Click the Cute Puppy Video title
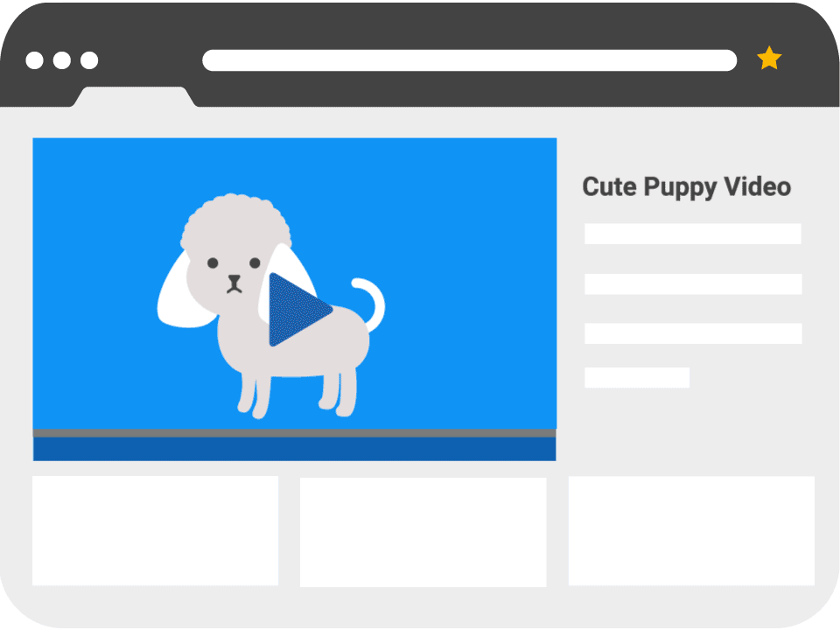 pos(687,187)
